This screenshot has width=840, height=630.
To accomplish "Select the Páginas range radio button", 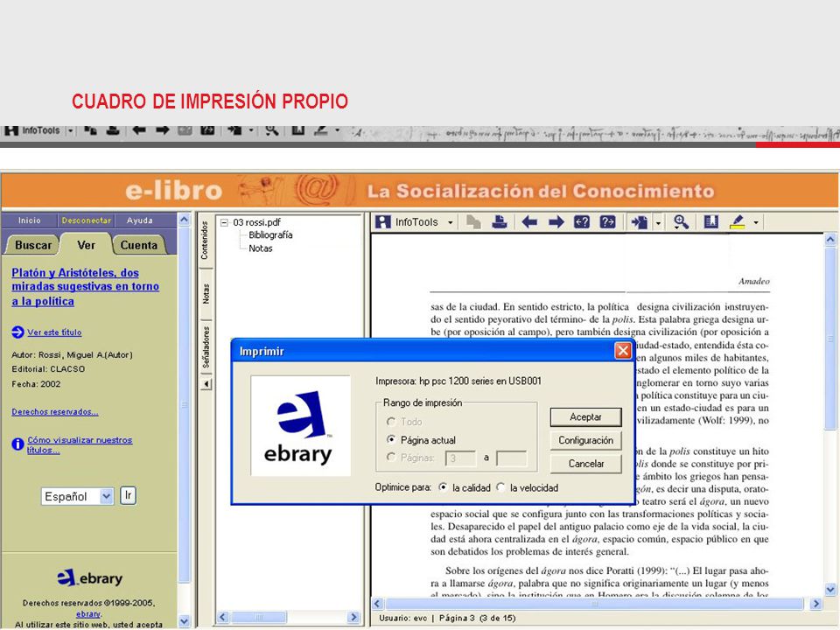I will [410, 458].
